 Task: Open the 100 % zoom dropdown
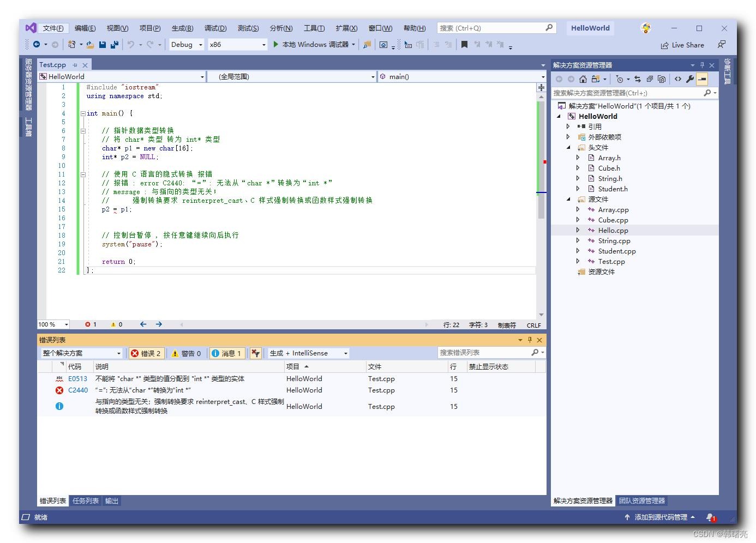[x=53, y=324]
